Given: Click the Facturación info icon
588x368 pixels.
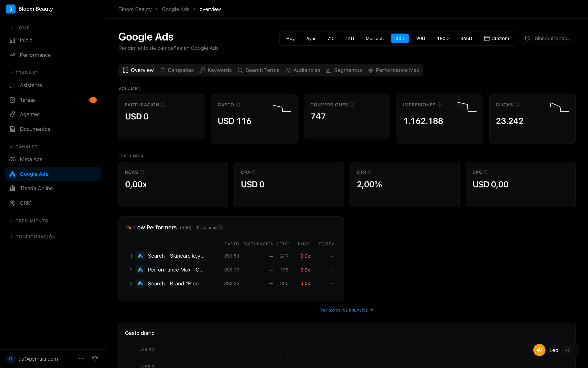Looking at the screenshot, I should click(x=163, y=105).
